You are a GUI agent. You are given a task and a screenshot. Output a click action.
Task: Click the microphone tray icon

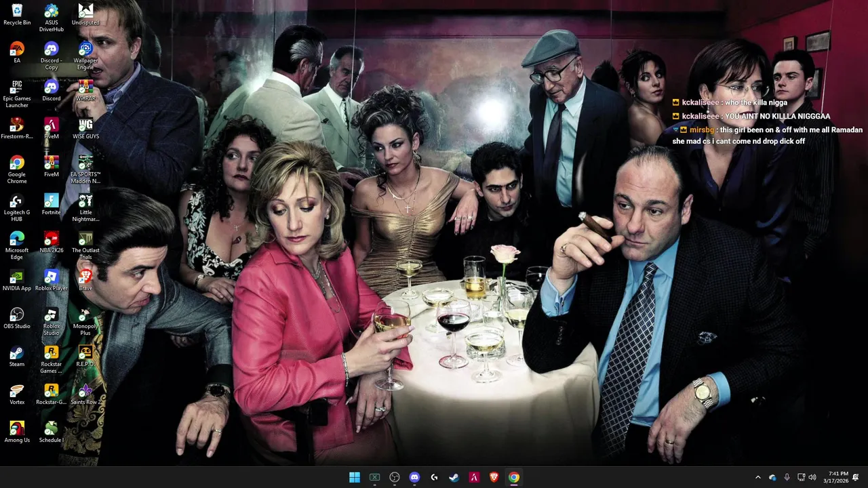pos(787,477)
